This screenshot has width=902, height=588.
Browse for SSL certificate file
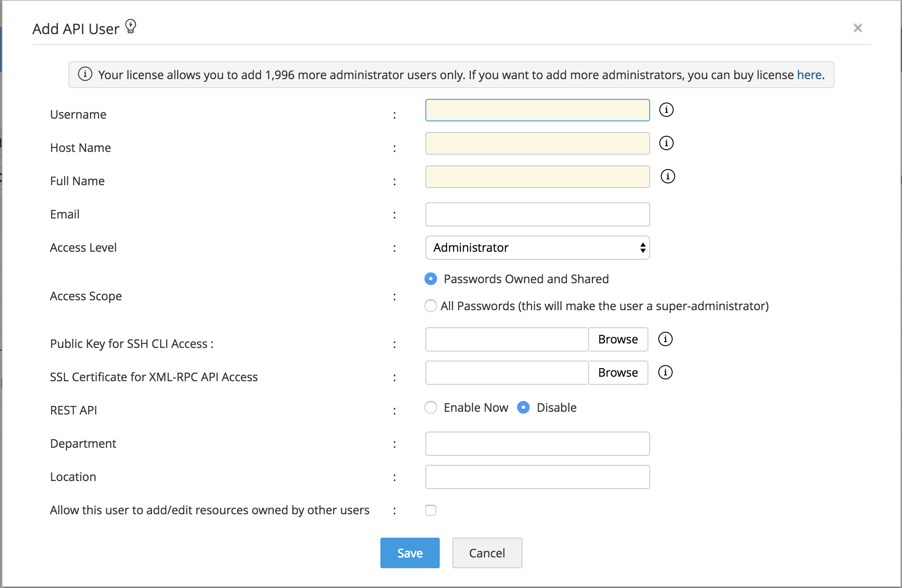618,373
